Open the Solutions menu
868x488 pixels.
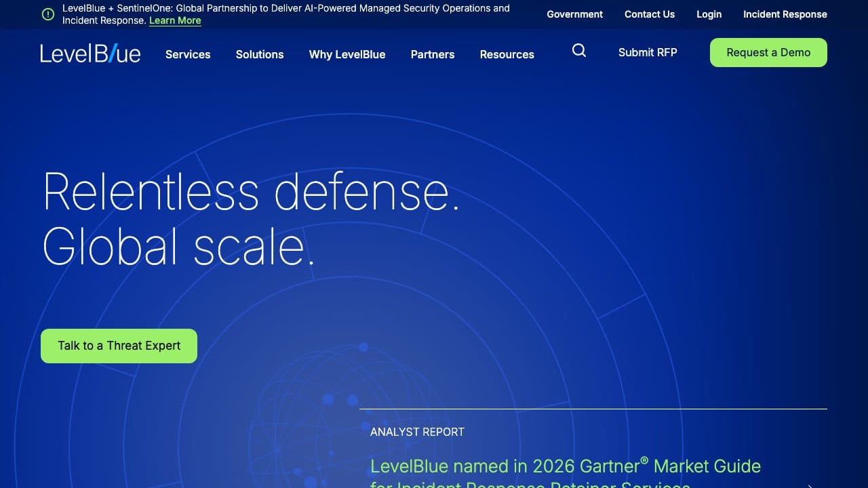tap(260, 54)
